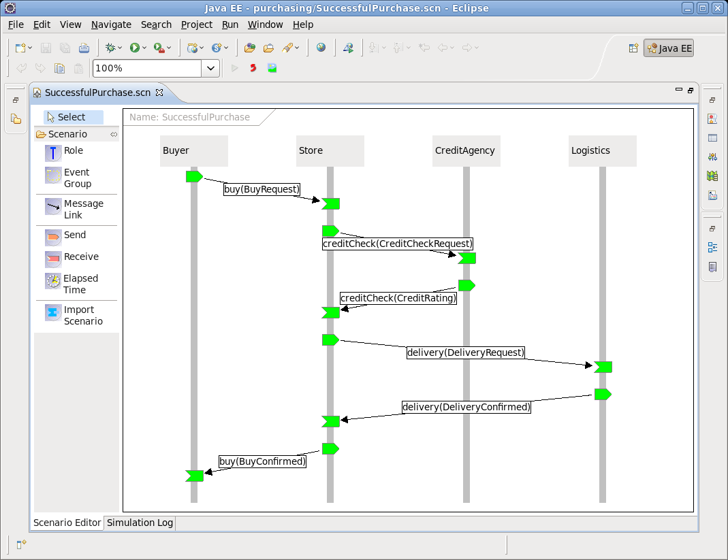Open the Edit menu
Screen dimensions: 728x560
[42, 24]
